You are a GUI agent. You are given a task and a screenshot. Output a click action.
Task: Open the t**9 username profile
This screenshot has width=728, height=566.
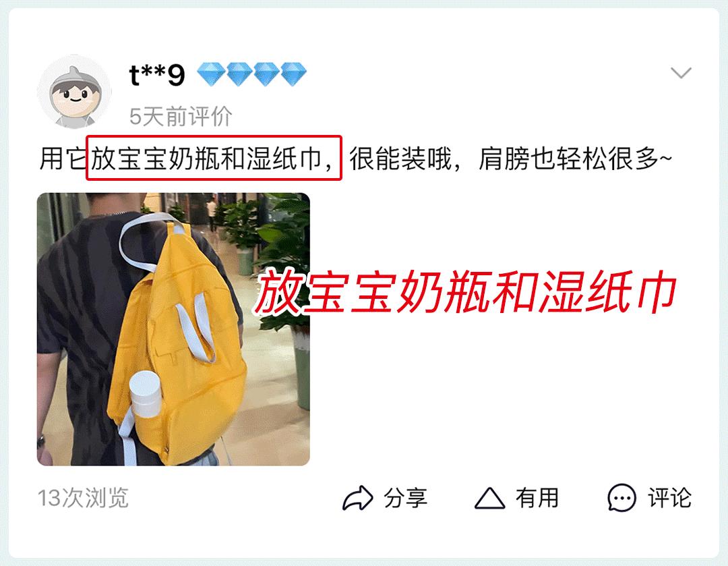coord(157,75)
